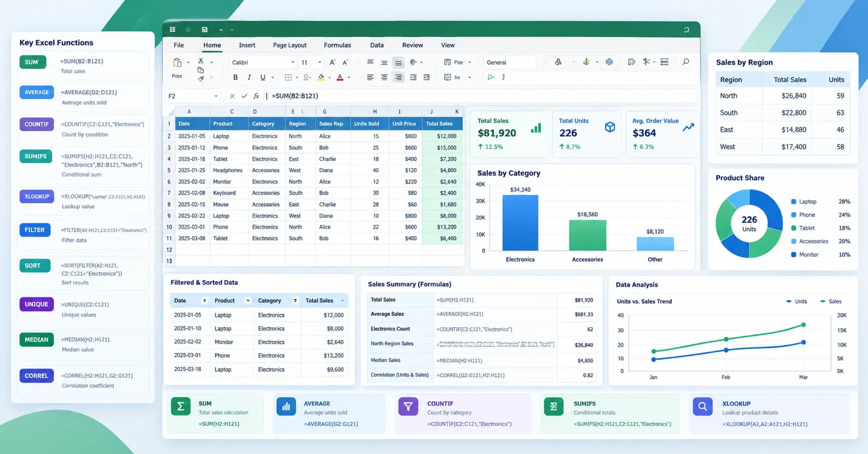The image size is (868, 454).
Task: Toggle Italic formatting
Action: coord(249,78)
